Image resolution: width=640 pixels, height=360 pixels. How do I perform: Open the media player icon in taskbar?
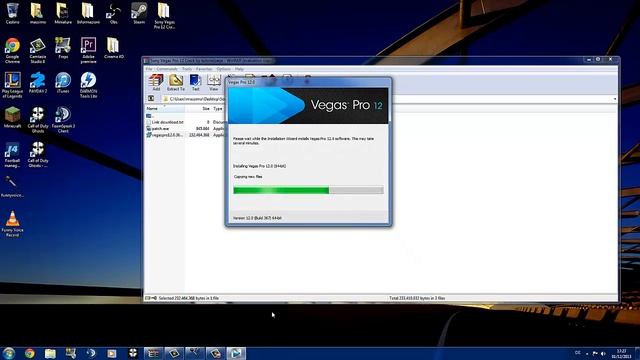[111, 353]
